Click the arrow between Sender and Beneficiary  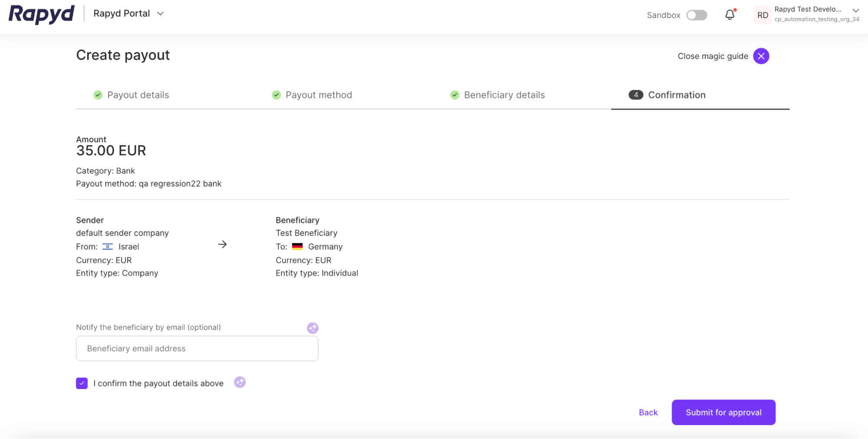click(x=222, y=244)
